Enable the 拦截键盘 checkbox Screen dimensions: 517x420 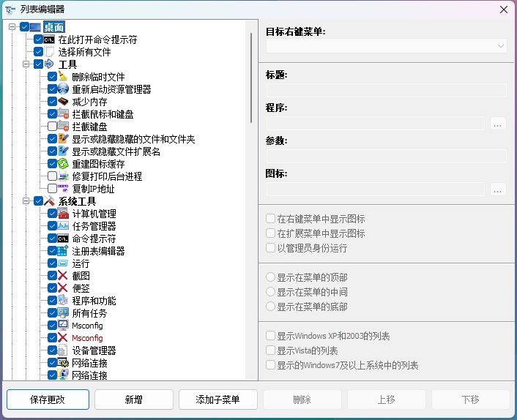click(x=52, y=127)
